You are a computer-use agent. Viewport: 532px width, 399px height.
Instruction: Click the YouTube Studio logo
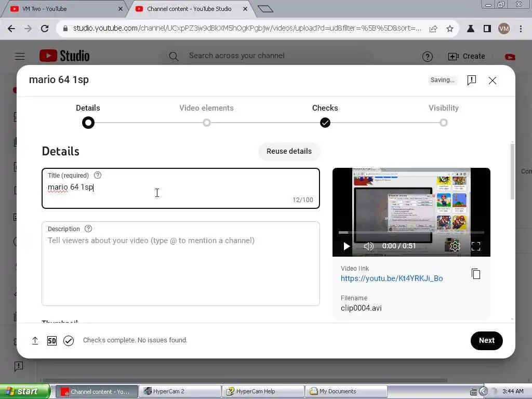(x=64, y=56)
